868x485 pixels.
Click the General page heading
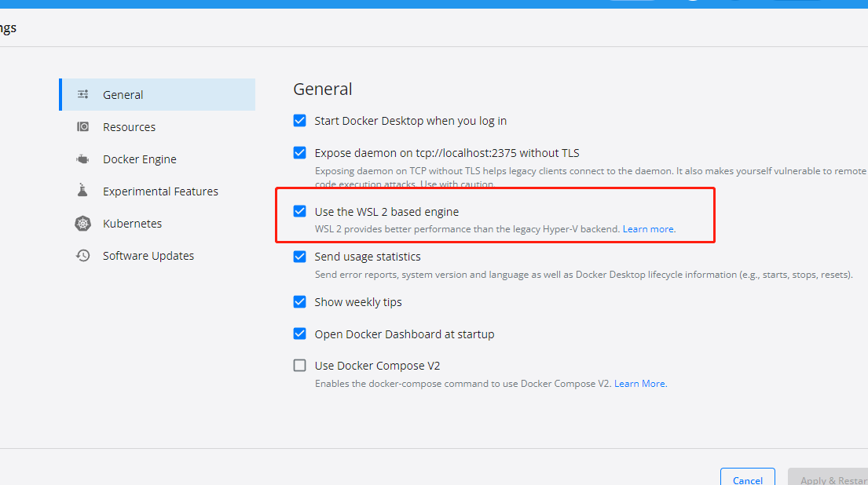[323, 89]
